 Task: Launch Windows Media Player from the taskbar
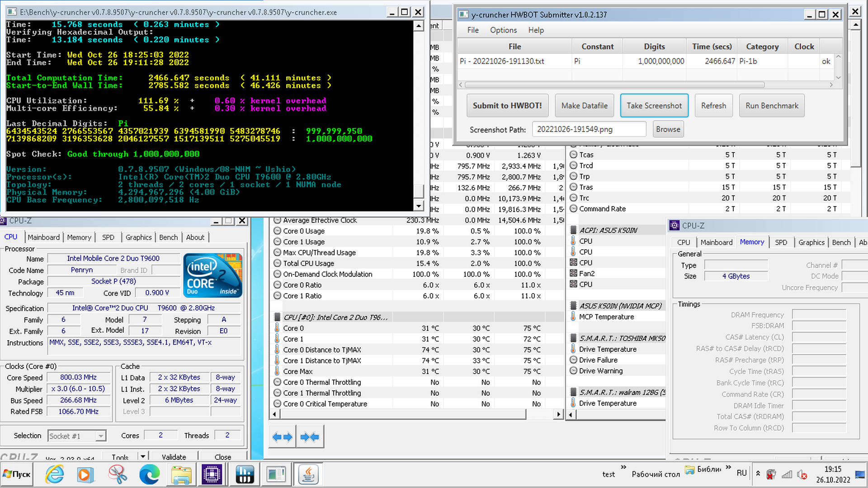click(85, 474)
